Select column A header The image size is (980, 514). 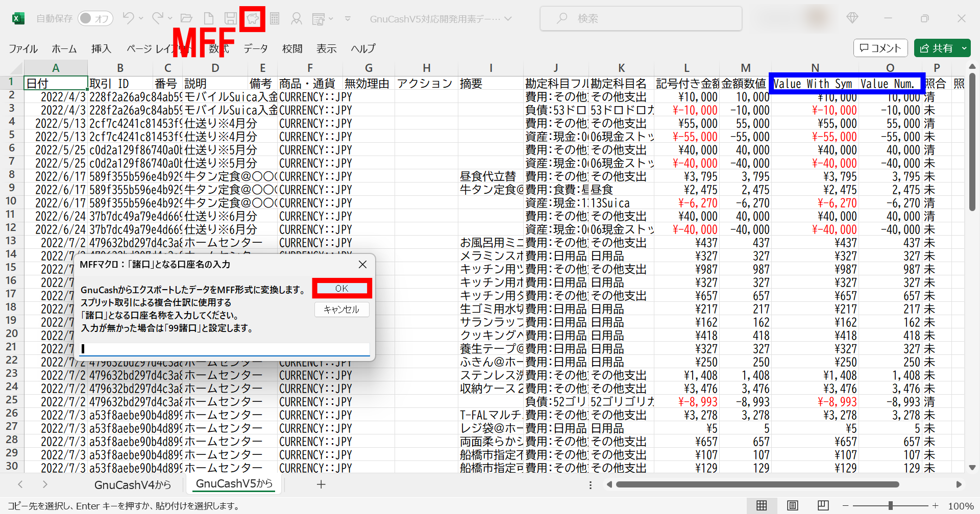coord(56,68)
